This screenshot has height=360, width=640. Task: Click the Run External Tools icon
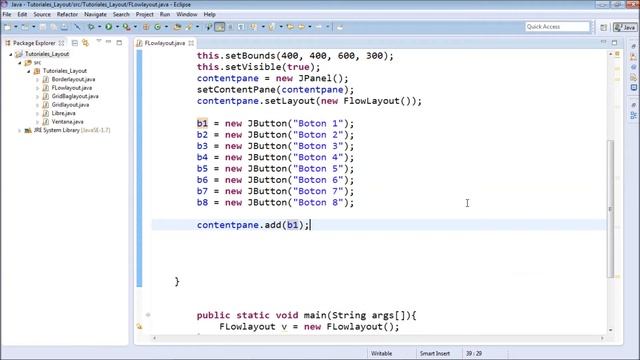[x=127, y=27]
